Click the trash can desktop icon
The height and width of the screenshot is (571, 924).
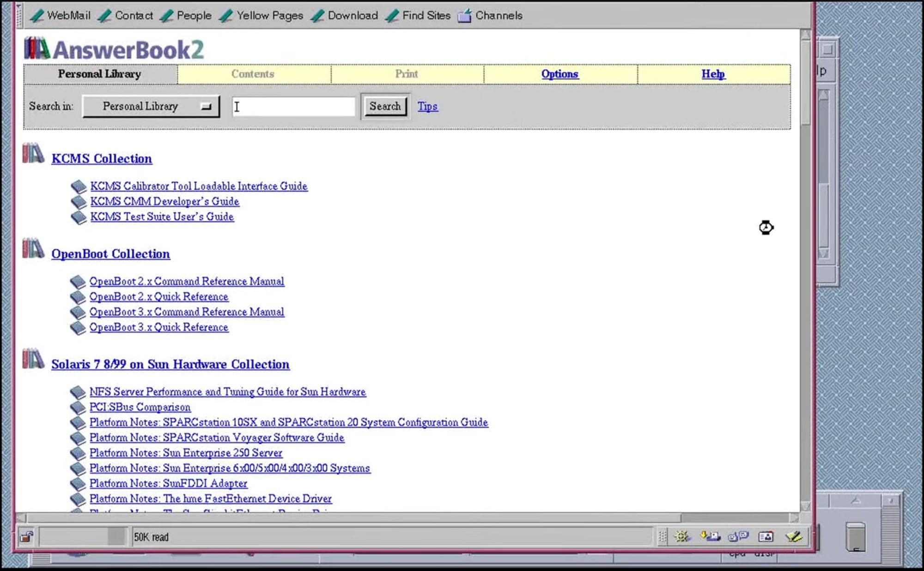pyautogui.click(x=855, y=537)
